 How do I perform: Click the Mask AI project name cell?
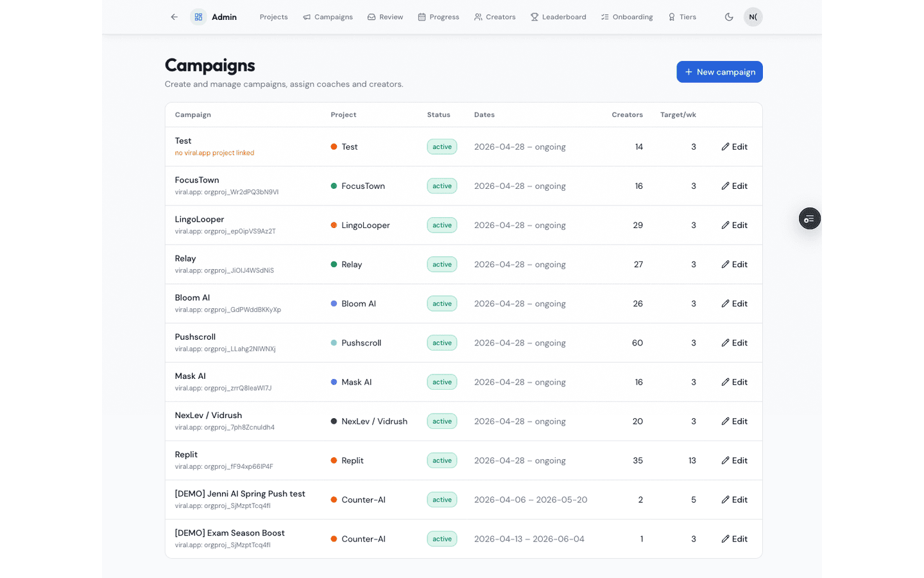pyautogui.click(x=357, y=382)
